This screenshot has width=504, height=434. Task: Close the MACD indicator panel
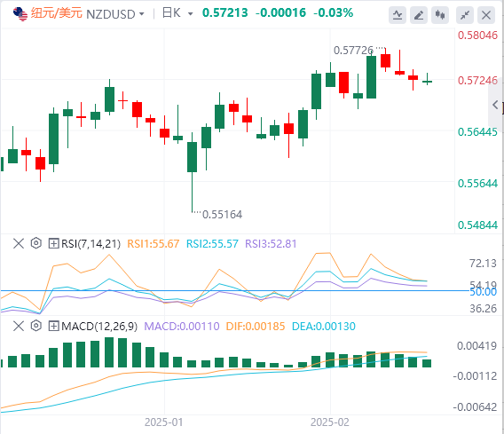pyautogui.click(x=19, y=326)
